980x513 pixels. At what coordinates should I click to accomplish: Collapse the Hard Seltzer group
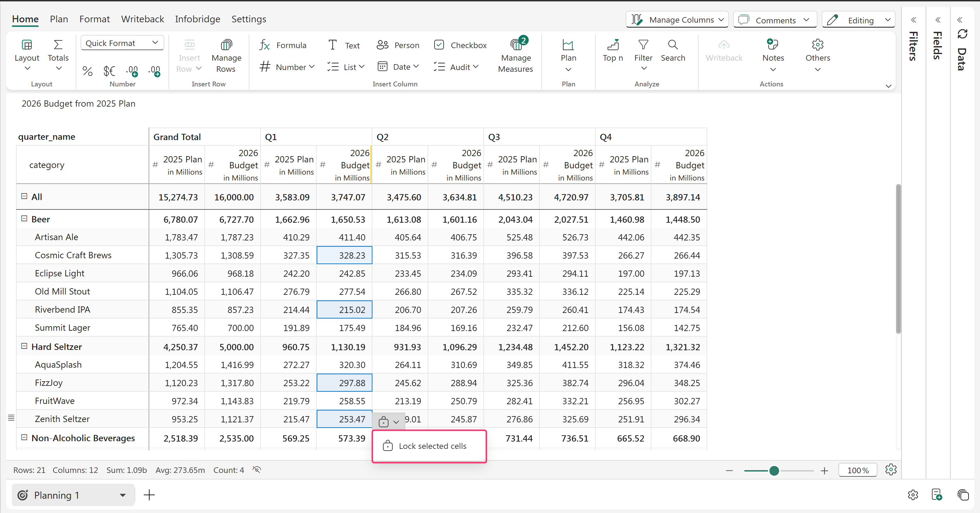click(24, 346)
